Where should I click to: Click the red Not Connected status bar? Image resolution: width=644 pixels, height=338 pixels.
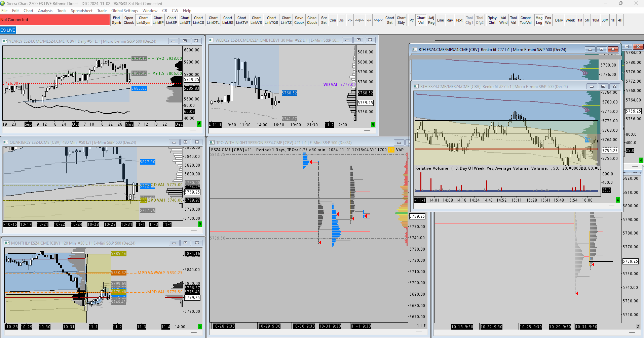(55, 20)
